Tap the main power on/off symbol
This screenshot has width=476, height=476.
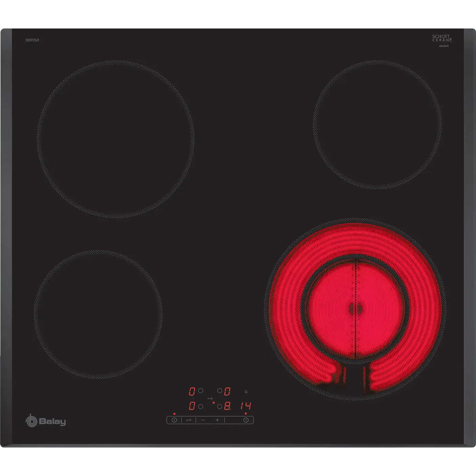174,420
